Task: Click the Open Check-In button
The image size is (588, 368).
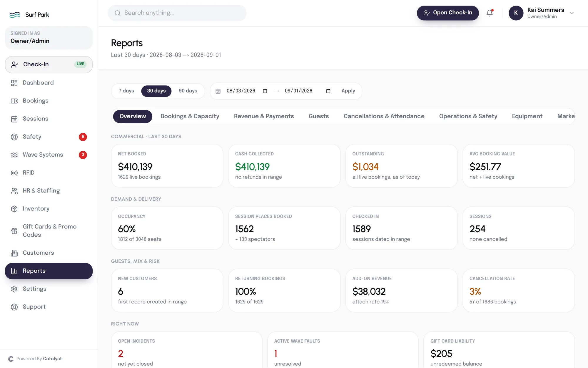Action: pos(448,13)
